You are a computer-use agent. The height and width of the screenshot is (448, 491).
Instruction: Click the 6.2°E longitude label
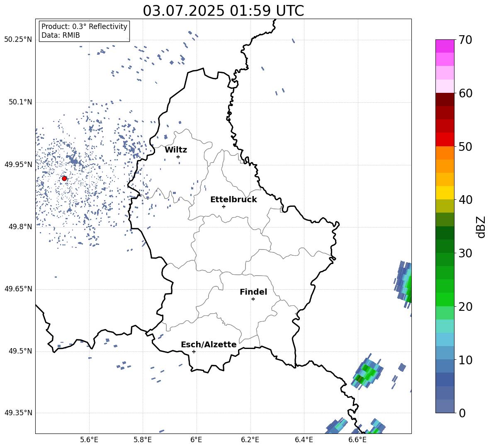[250, 440]
